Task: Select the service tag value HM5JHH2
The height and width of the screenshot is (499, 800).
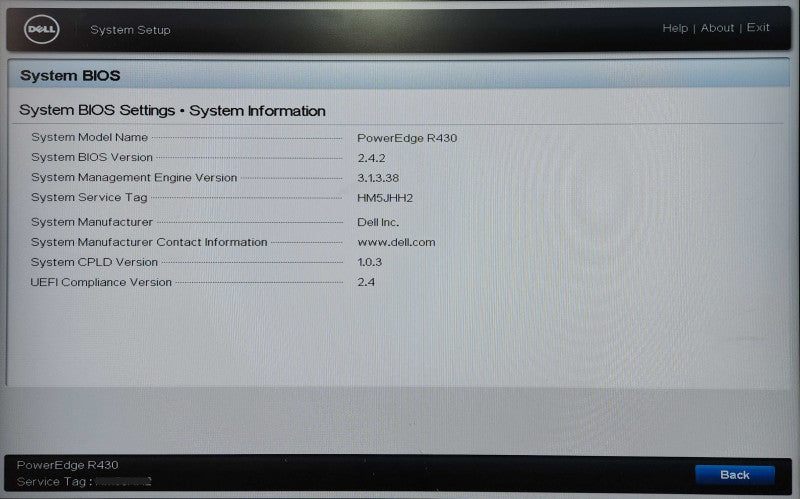Action: click(x=385, y=198)
